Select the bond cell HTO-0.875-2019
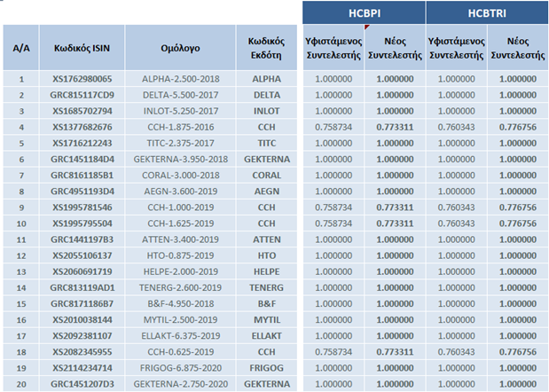 179,255
